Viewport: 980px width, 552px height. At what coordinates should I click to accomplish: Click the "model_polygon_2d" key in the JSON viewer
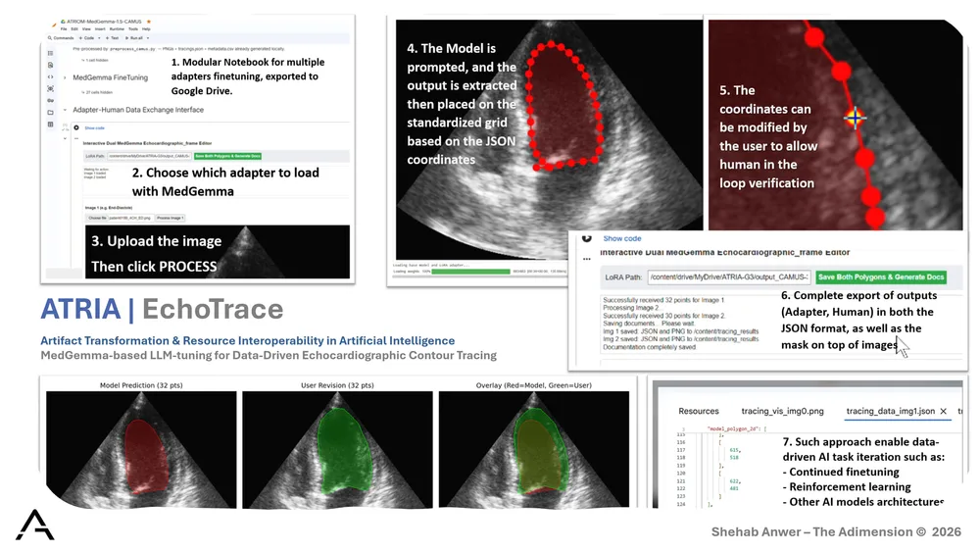pyautogui.click(x=732, y=428)
